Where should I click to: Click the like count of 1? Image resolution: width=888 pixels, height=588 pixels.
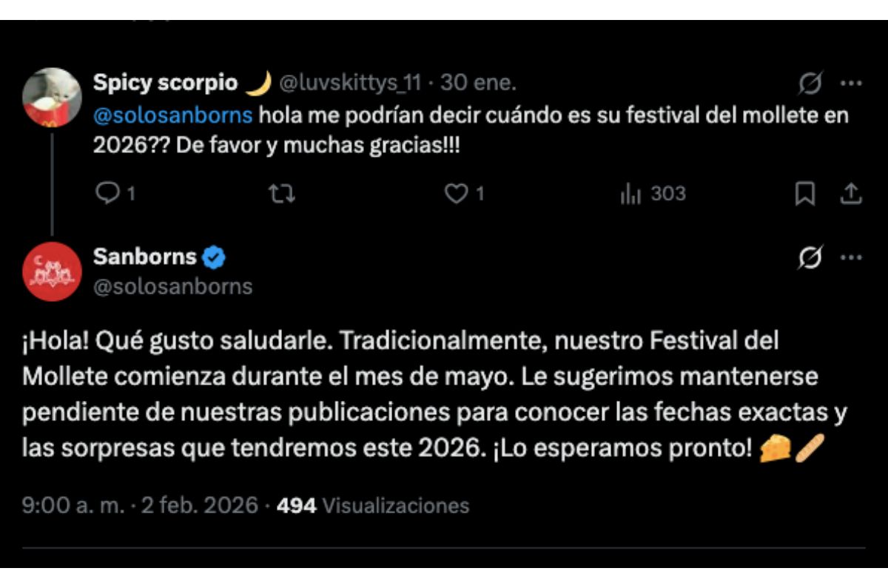(x=480, y=194)
